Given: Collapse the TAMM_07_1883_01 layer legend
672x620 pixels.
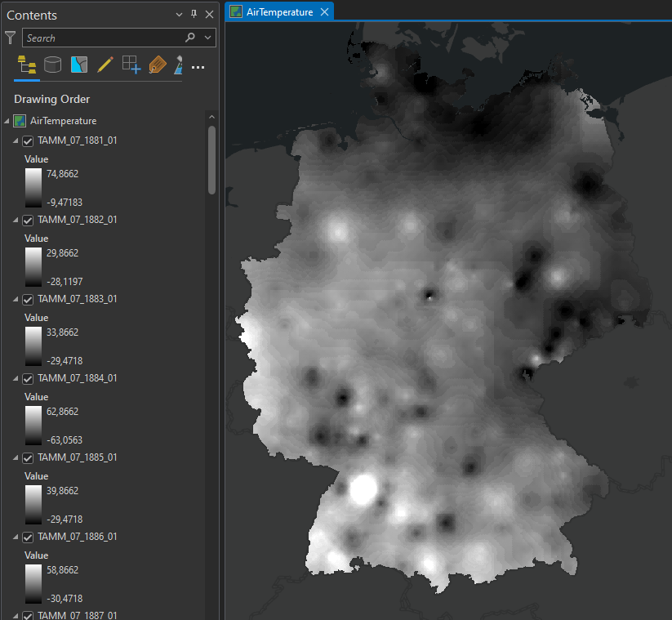Looking at the screenshot, I should [14, 299].
